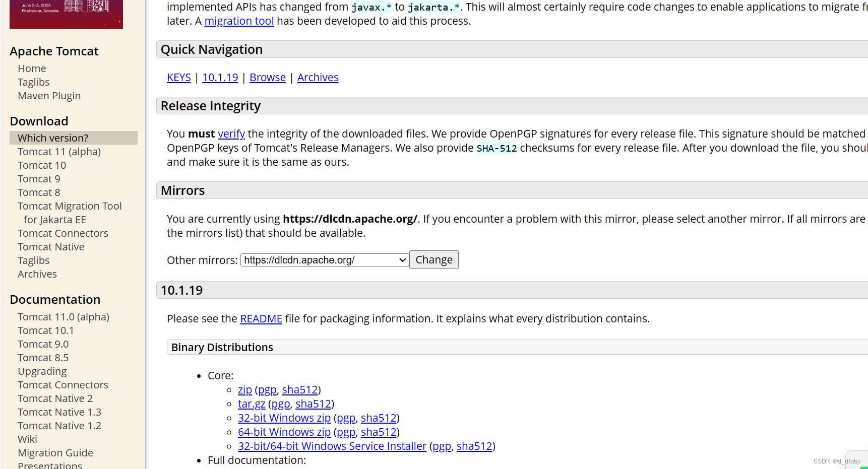Viewport: 868px width, 469px height.
Task: Download the Core tar.gz distribution
Action: pyautogui.click(x=252, y=404)
